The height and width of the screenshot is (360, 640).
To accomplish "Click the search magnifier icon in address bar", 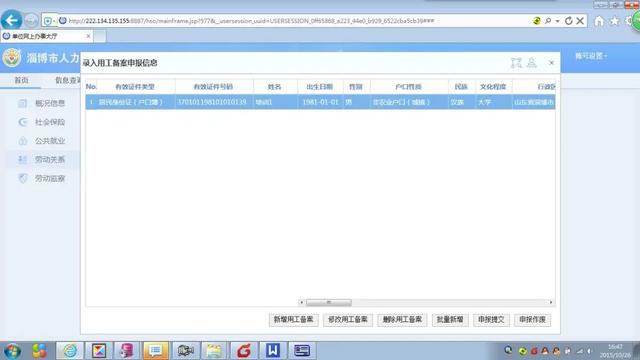I will point(548,21).
